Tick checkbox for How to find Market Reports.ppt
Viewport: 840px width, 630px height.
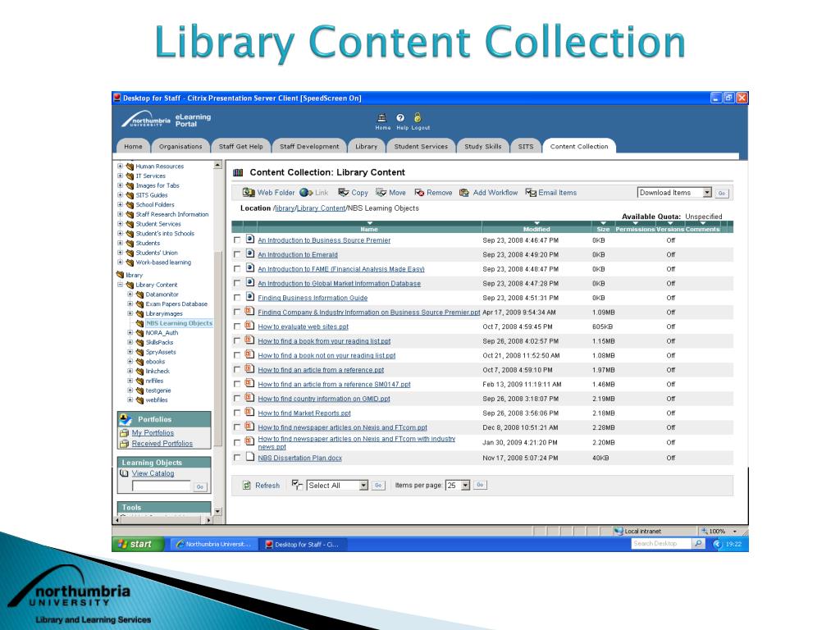[237, 413]
